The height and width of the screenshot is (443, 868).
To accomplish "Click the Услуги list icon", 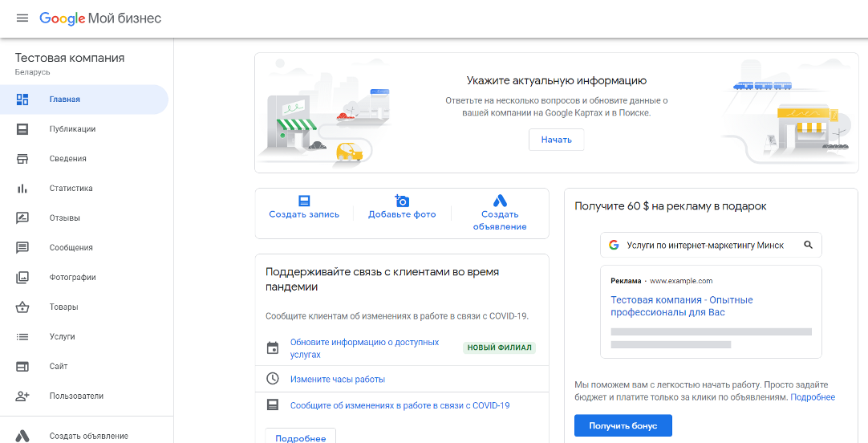I will [22, 337].
